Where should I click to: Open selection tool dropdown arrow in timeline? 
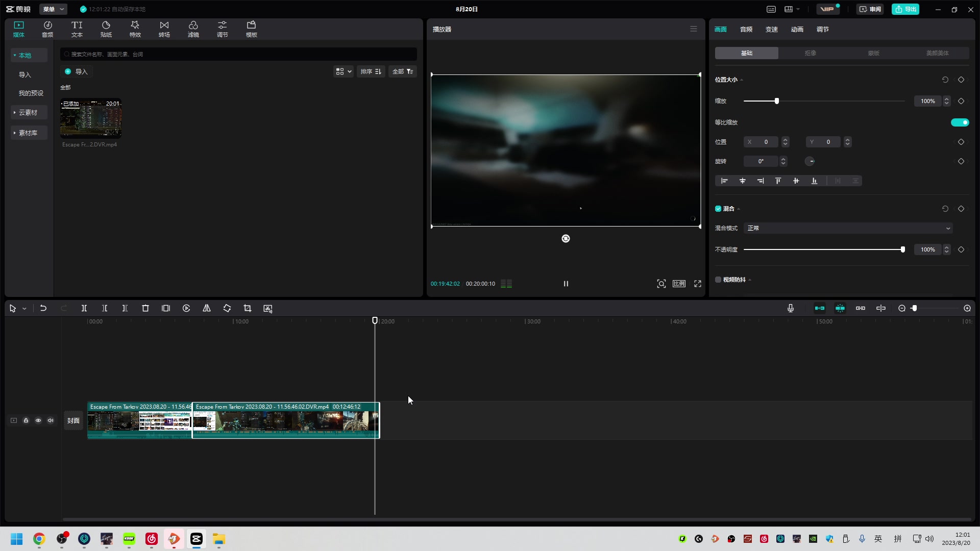[x=24, y=309]
